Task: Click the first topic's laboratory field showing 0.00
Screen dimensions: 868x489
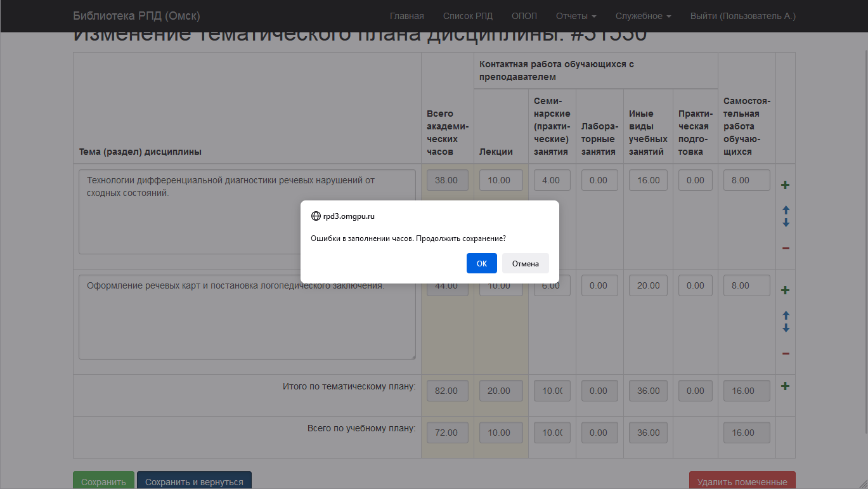Action: tap(599, 180)
